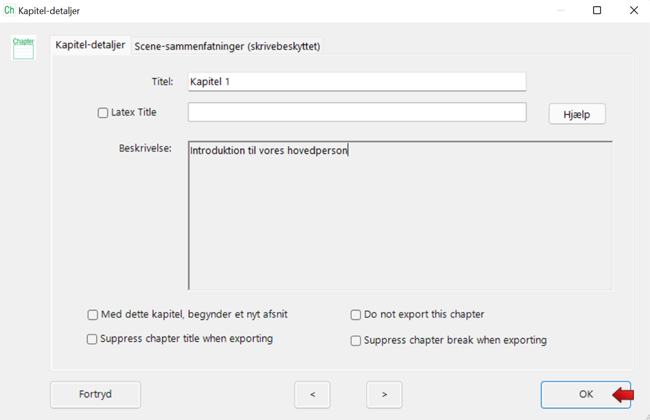Click the Hjælp button
The height and width of the screenshot is (420, 650).
tap(577, 114)
